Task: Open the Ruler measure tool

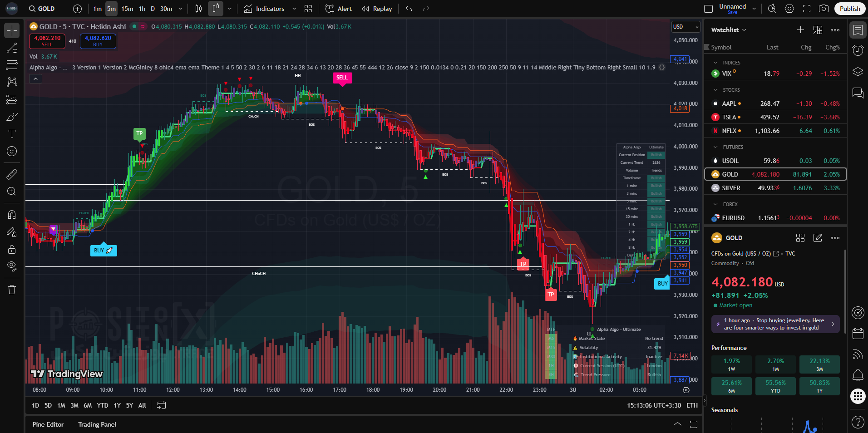Action: [x=12, y=174]
